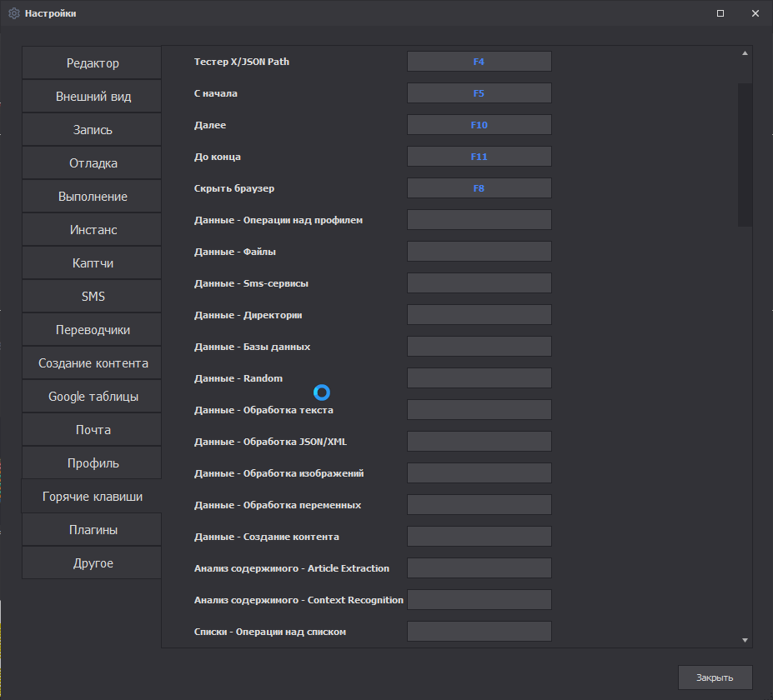
Task: Click the scroll up arrow
Action: tap(745, 53)
